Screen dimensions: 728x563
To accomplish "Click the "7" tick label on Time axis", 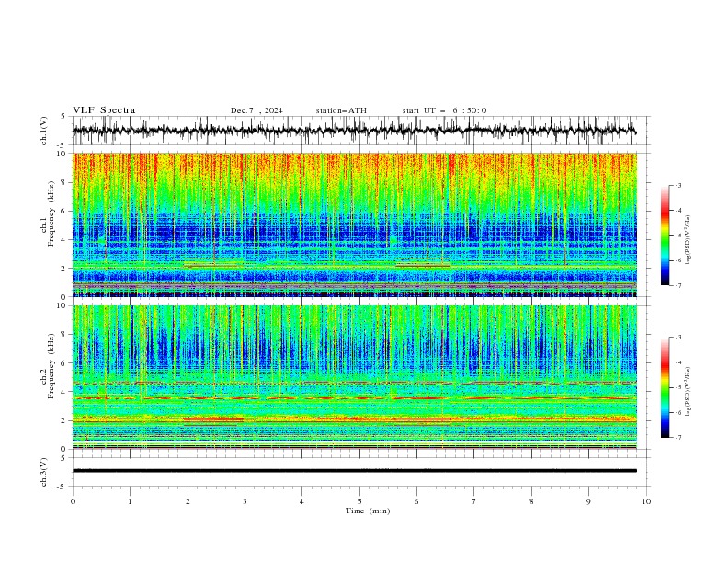I will click(474, 501).
